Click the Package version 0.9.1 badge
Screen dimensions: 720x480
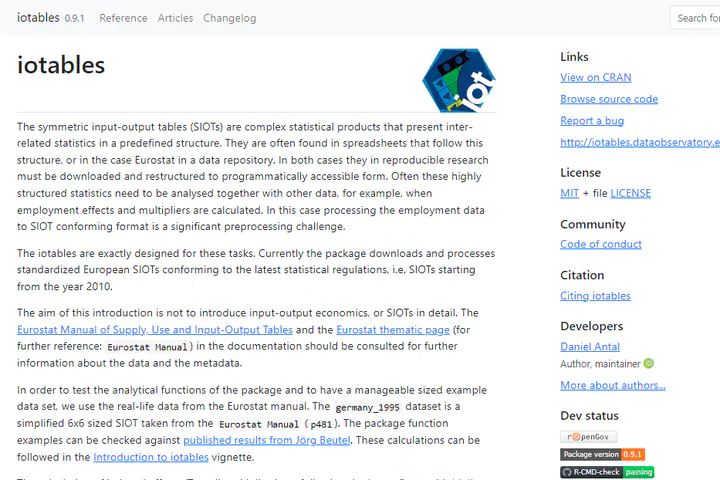click(602, 454)
